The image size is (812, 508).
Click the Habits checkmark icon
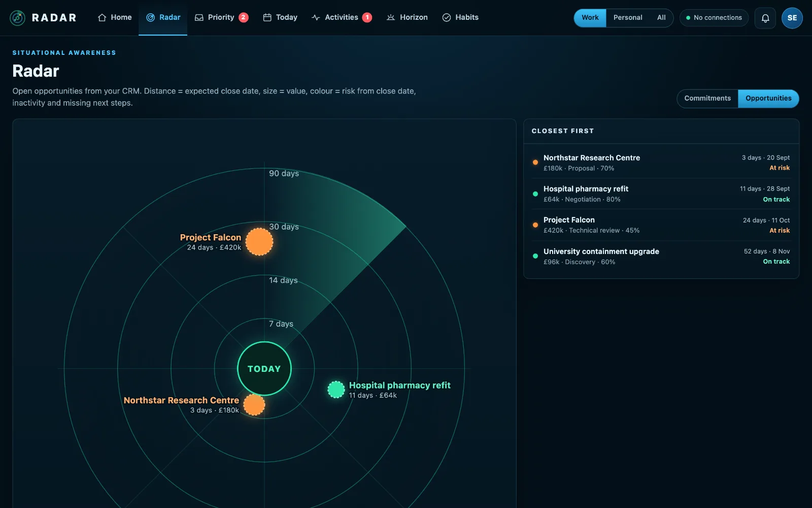point(447,17)
